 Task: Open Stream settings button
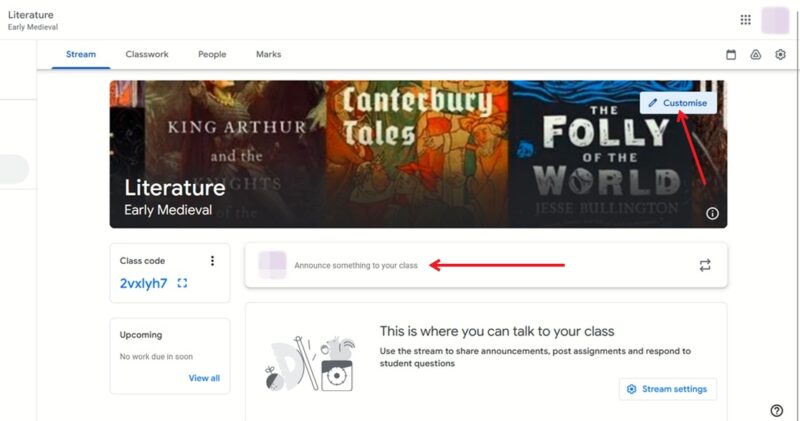point(667,389)
